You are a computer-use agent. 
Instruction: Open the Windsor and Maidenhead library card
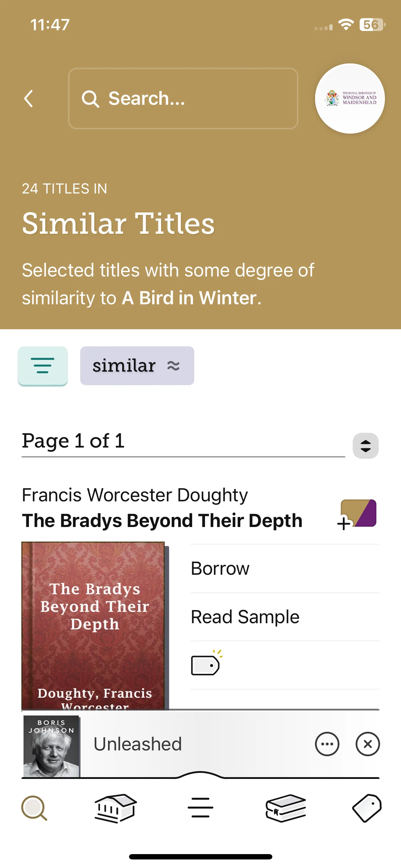point(350,98)
